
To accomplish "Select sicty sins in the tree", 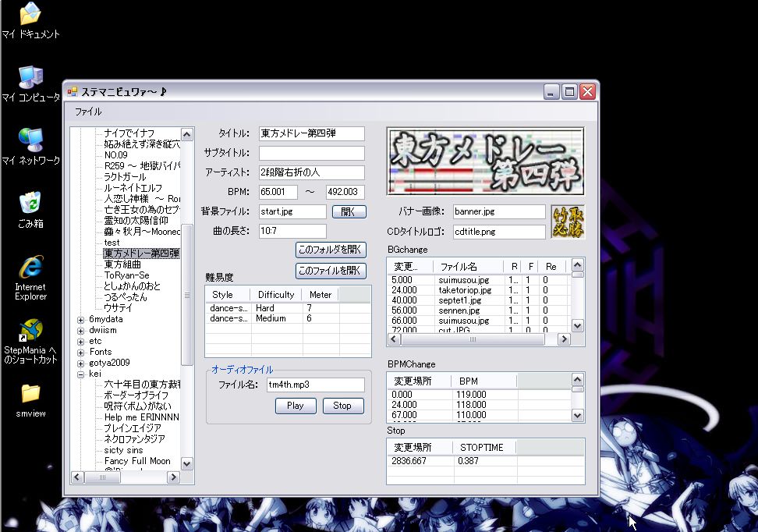I will (x=124, y=450).
